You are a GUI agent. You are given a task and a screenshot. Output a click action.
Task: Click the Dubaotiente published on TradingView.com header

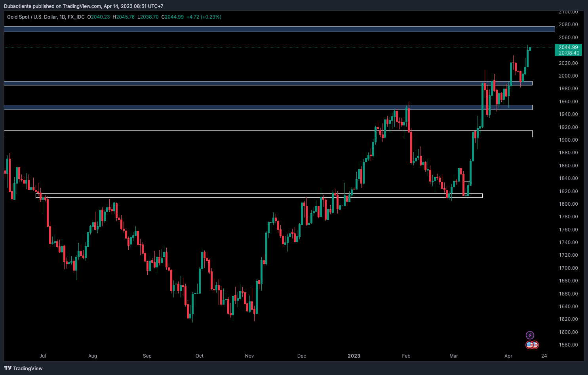pos(84,6)
